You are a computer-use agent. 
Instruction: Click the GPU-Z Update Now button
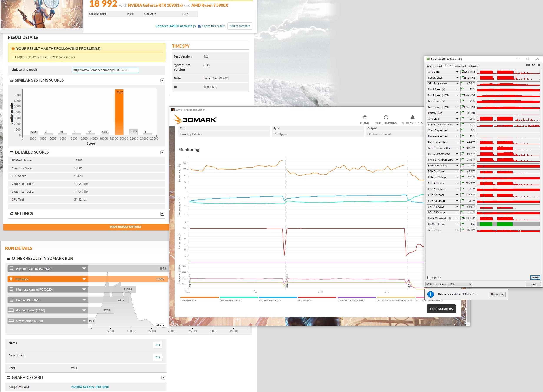[x=498, y=295]
